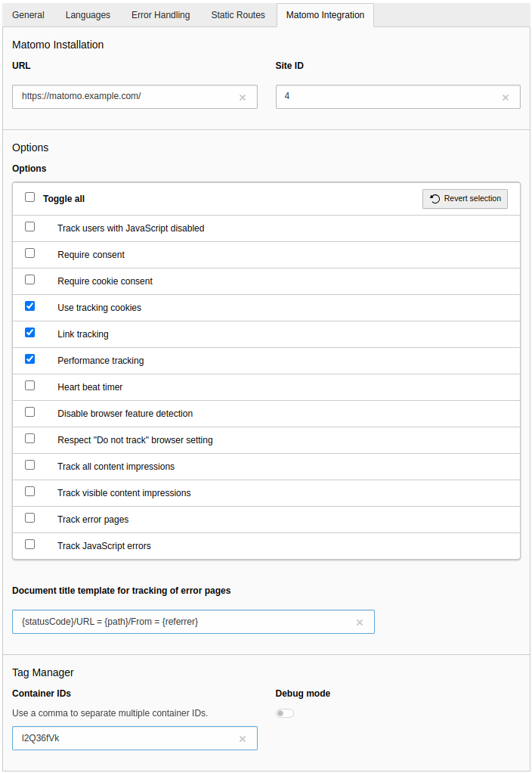Clear the Matomo URL field with its X icon
The image size is (532, 773).
[243, 98]
